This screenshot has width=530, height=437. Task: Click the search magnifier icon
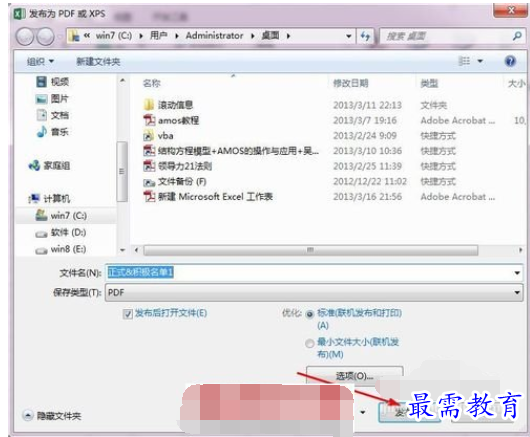pyautogui.click(x=517, y=35)
